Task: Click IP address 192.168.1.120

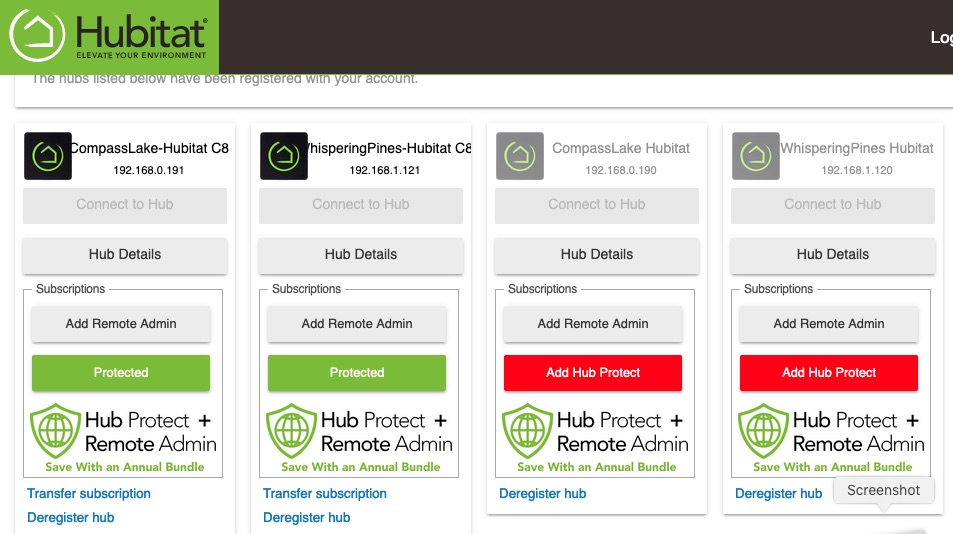Action: click(856, 171)
